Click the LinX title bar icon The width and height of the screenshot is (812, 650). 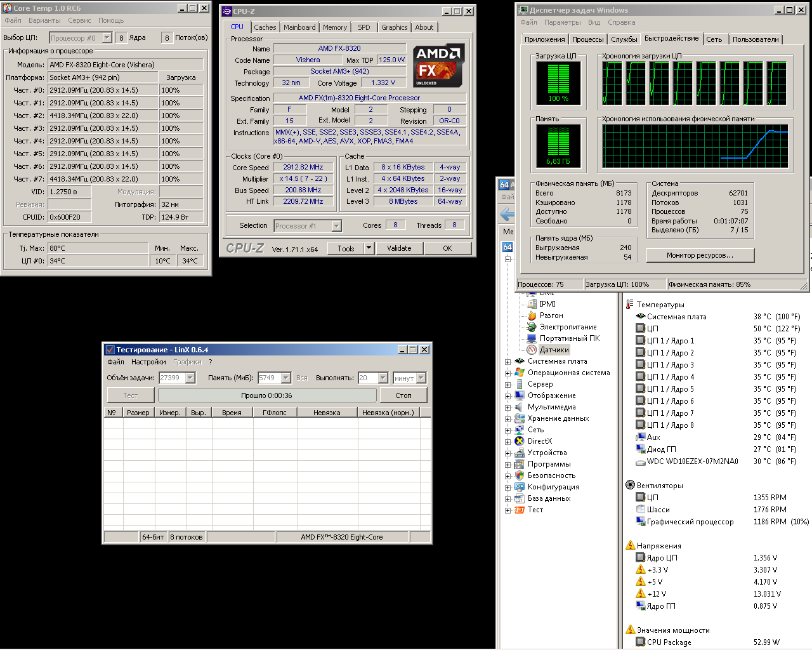coord(110,350)
